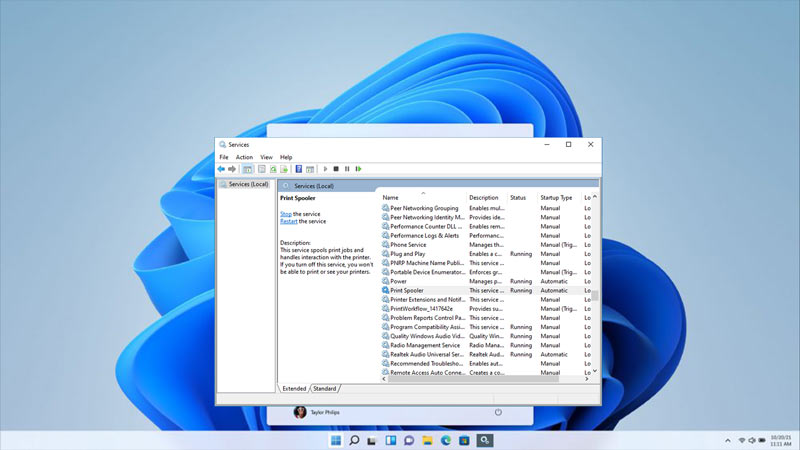Click the Export List toolbar icon
The width and height of the screenshot is (800, 450).
tap(284, 169)
